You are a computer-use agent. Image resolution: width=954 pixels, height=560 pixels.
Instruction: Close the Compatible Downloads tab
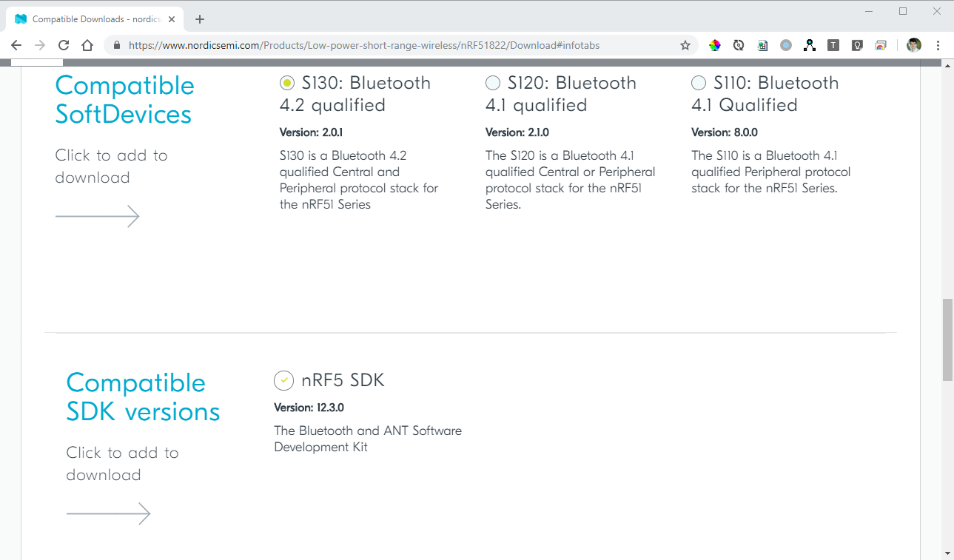(x=172, y=19)
